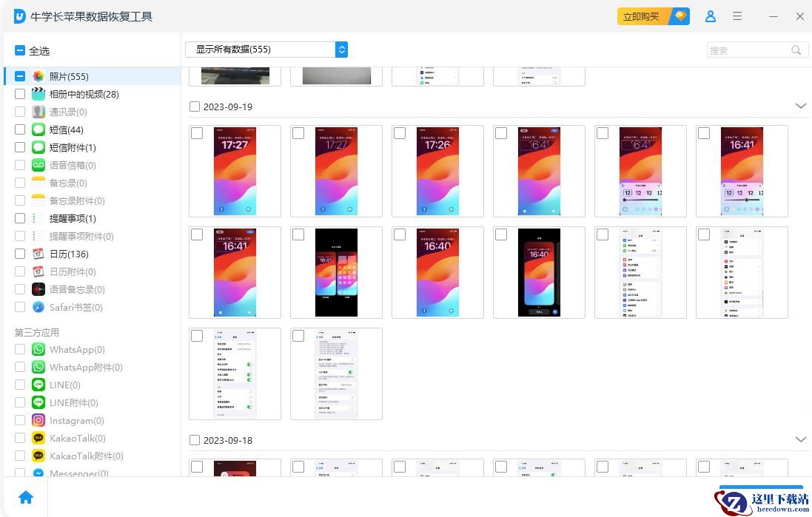The height and width of the screenshot is (517, 812).
Task: Toggle the 全选 select-all checkbox
Action: (20, 51)
